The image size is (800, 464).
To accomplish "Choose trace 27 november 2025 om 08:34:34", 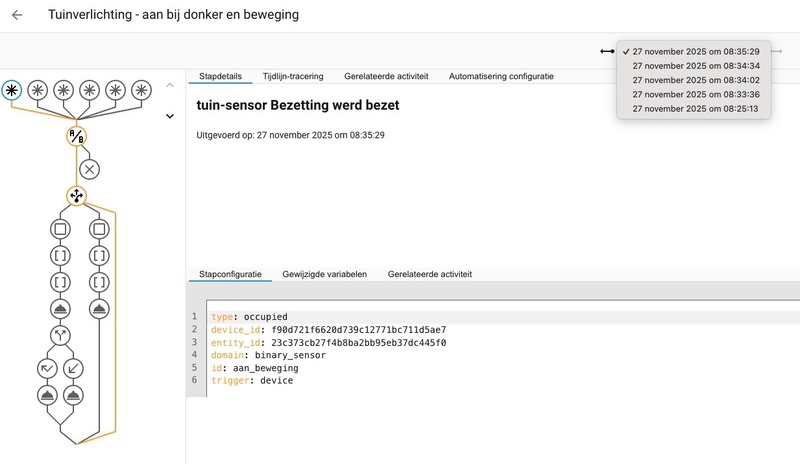I will [693, 66].
